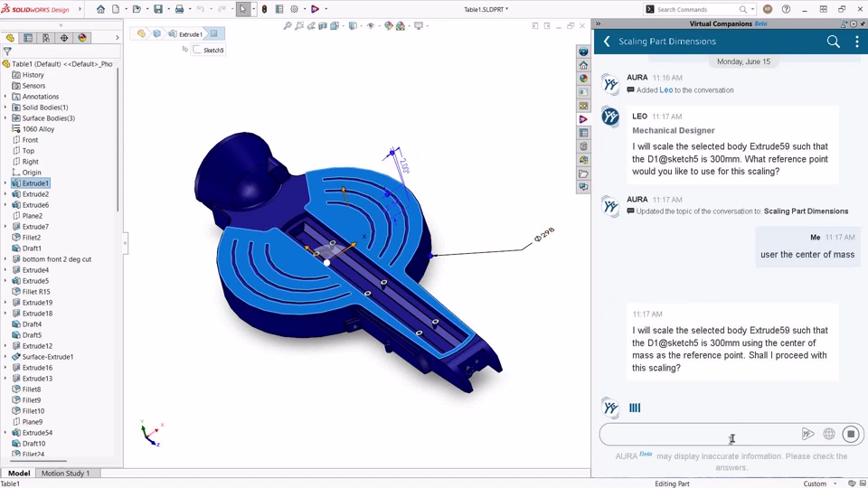Image resolution: width=868 pixels, height=488 pixels.
Task: Click the Save icon in top toolbar
Action: point(158,9)
